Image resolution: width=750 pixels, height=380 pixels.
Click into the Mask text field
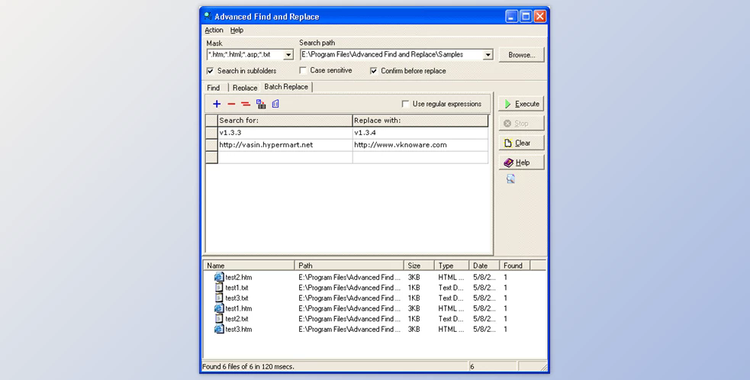click(245, 55)
